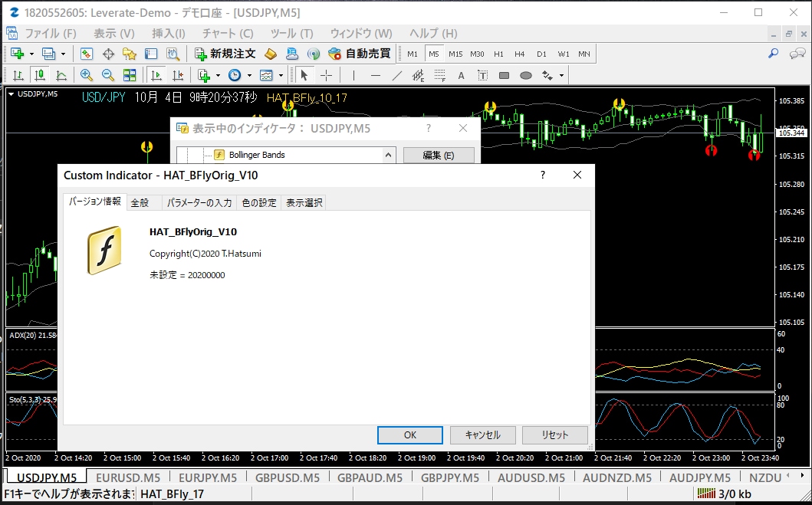
Task: Confirm the Custom Indicator dialog with OK
Action: click(x=409, y=435)
